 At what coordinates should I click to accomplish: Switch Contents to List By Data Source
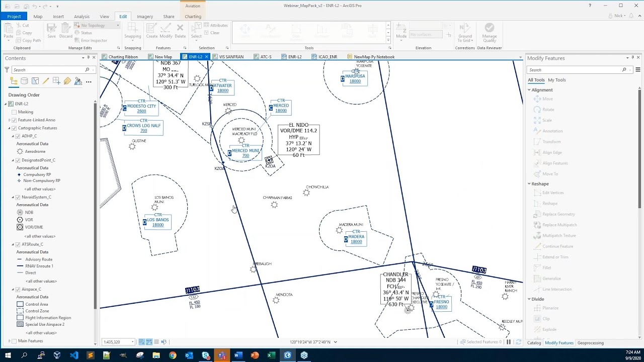pos(25,81)
